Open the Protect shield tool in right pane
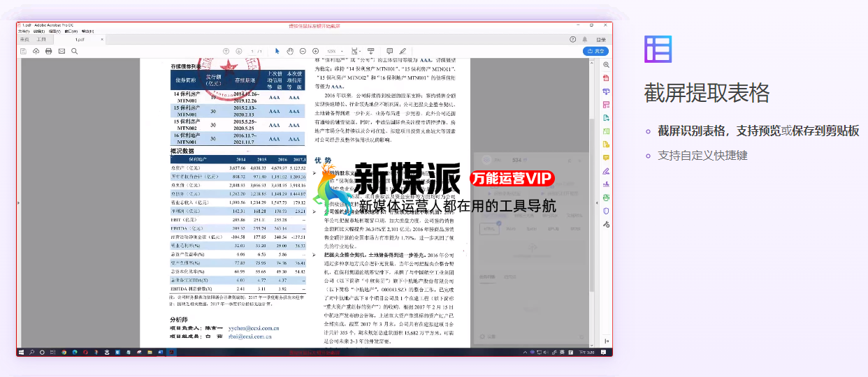This screenshot has height=377, width=868. tap(606, 211)
